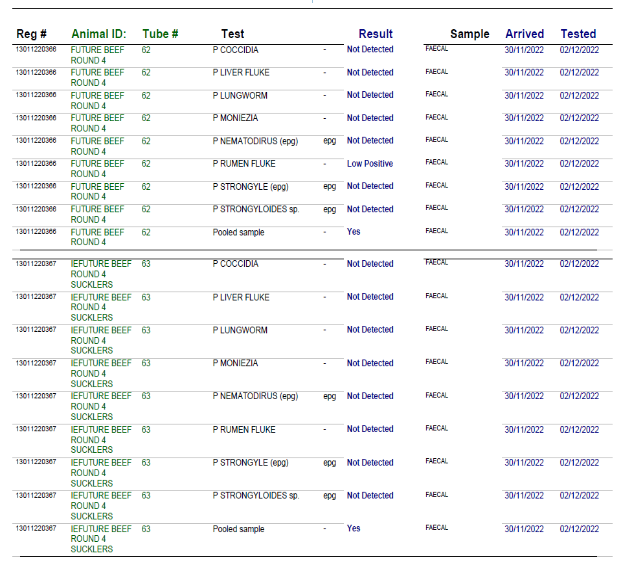Click arrived date 30/11/2022 in tube 62 MONIEZIA row

(x=524, y=118)
